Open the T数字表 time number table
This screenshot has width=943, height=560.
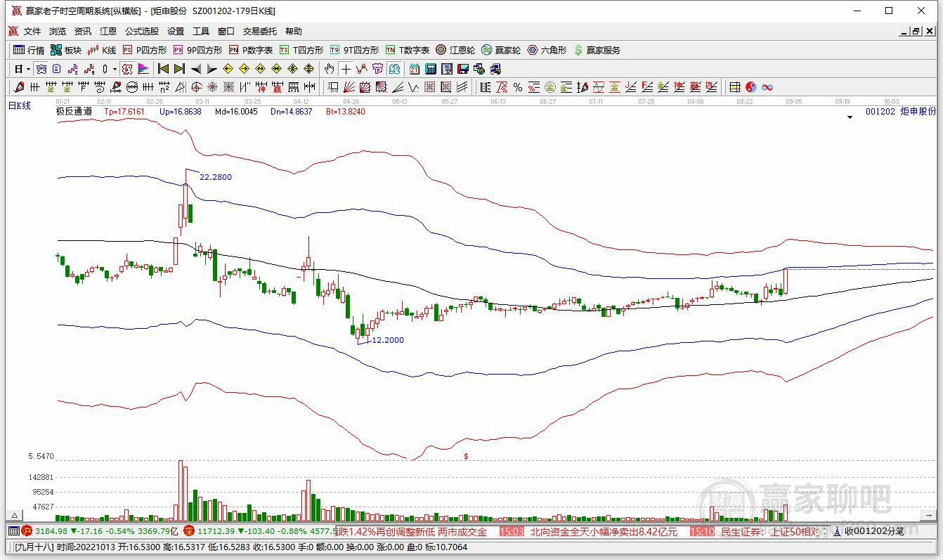point(408,50)
